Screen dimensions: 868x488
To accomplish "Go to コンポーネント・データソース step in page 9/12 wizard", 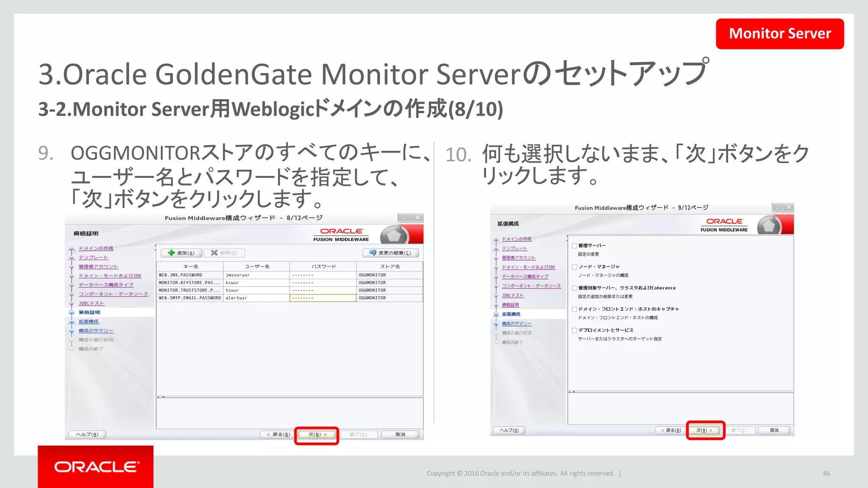I will coord(531,286).
